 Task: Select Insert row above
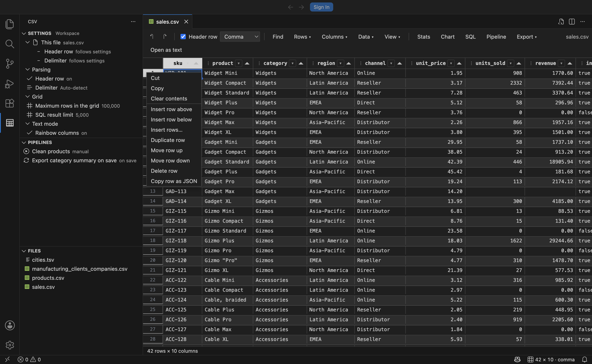pos(174,109)
